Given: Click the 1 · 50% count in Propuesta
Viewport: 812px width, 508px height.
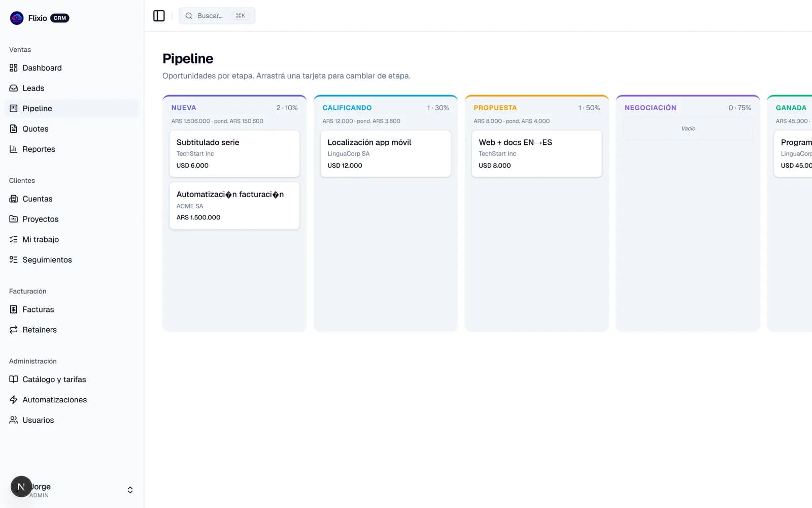Looking at the screenshot, I should coord(589,108).
